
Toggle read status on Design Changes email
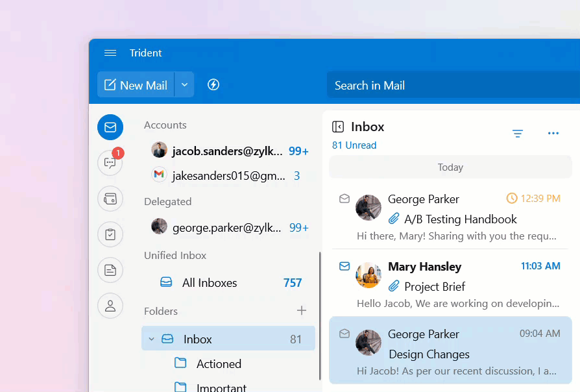point(344,334)
